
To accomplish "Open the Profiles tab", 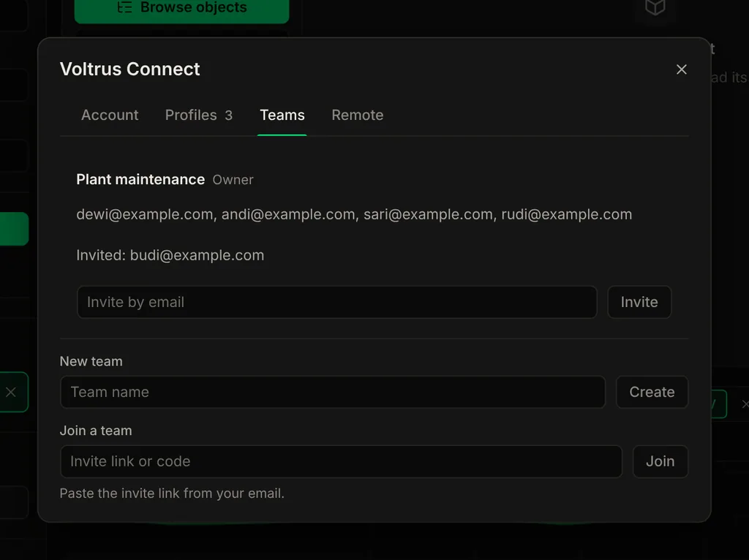I will click(x=199, y=115).
